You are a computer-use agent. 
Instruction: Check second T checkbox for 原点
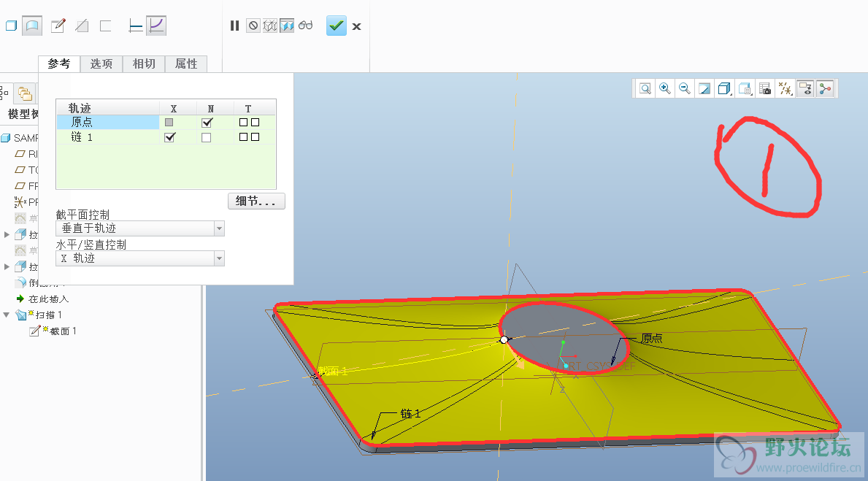[x=256, y=123]
